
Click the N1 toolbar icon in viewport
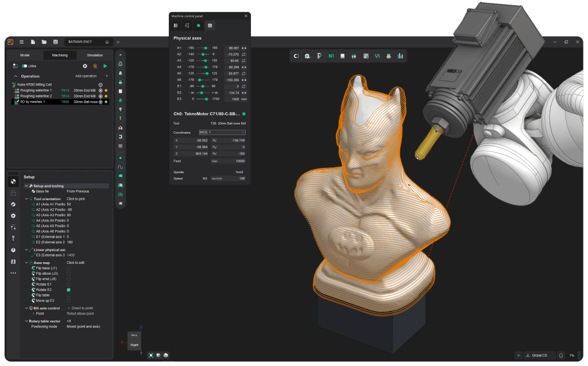(x=331, y=56)
